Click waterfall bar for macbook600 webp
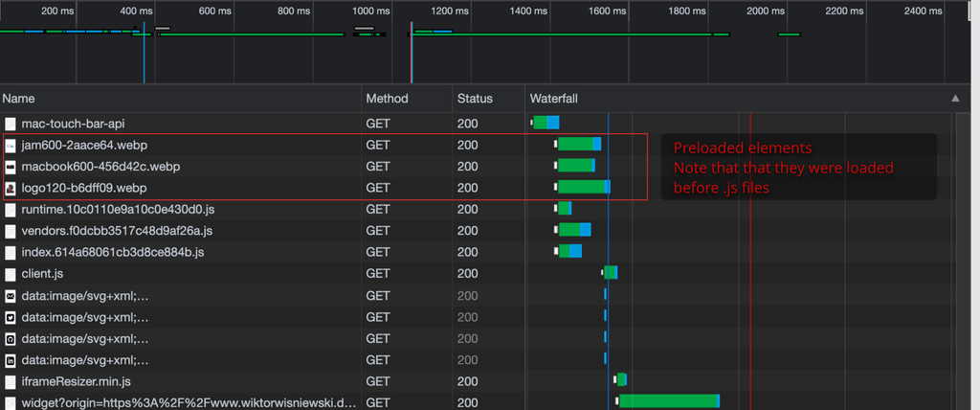Screen dimensions: 980x410 [575, 166]
